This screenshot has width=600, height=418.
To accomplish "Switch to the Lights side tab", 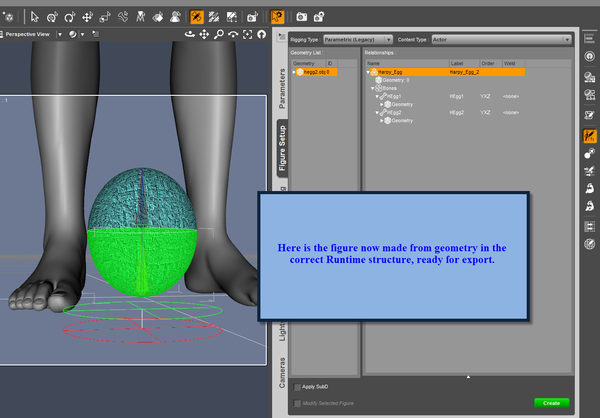I will 282,331.
